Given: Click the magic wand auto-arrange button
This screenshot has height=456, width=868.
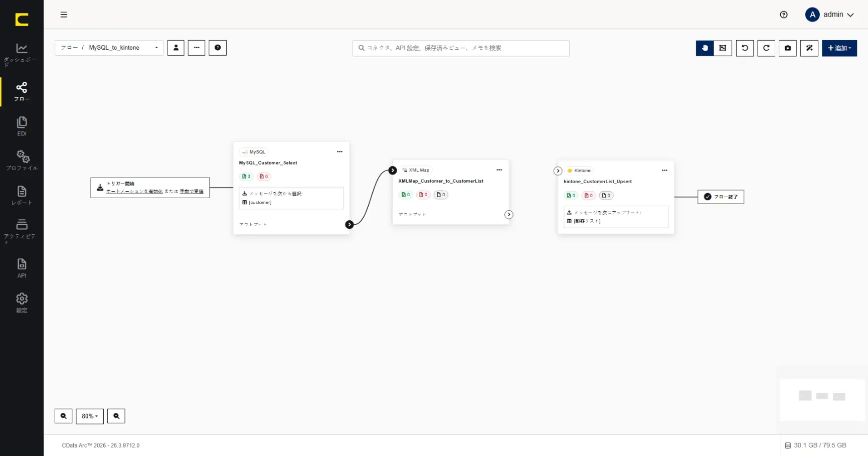Looking at the screenshot, I should [809, 48].
